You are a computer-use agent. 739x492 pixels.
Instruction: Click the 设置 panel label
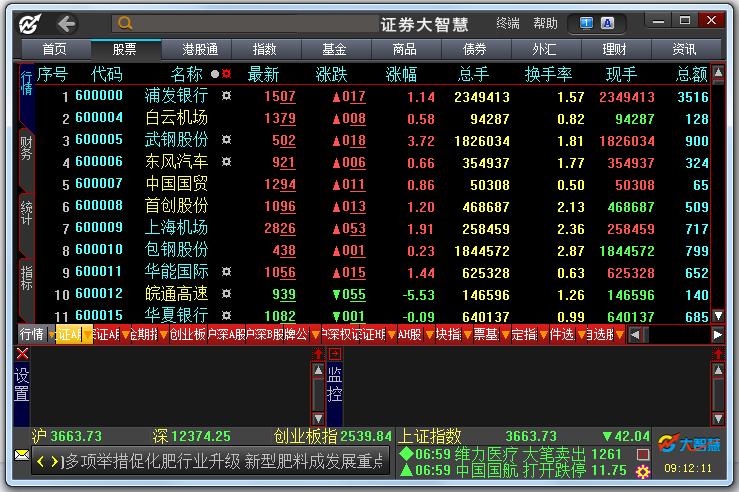coord(22,385)
